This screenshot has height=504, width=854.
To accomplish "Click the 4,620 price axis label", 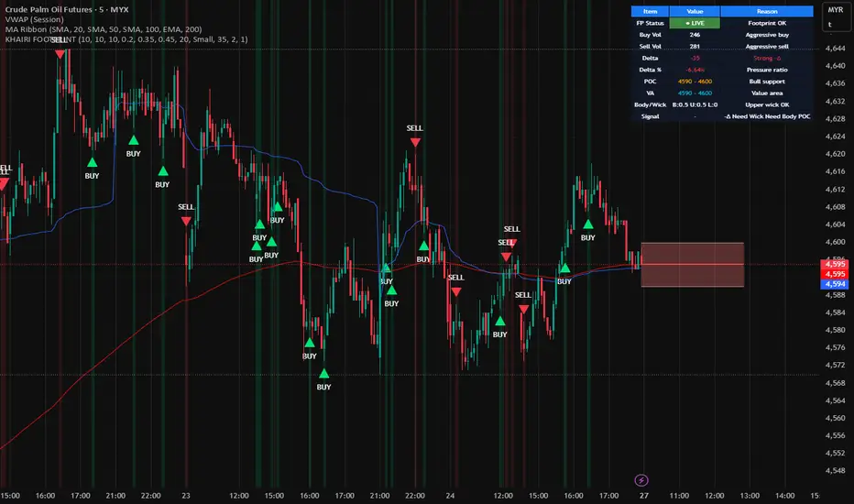I will coord(835,154).
